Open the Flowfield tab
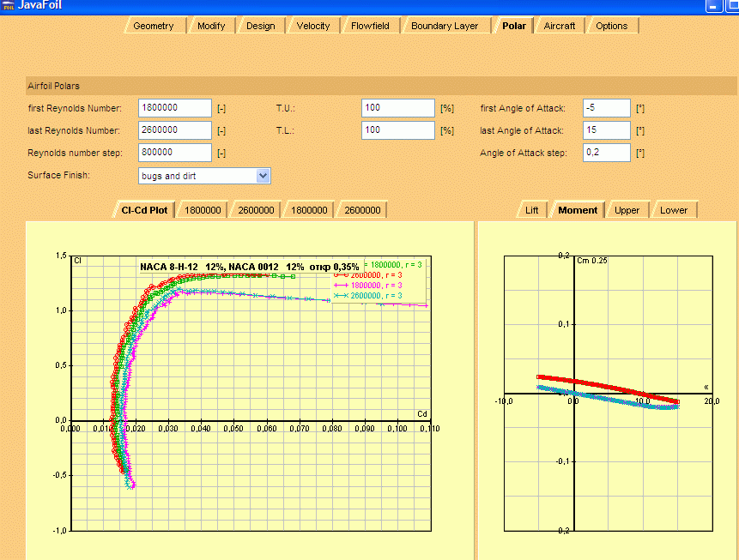Screen dimensions: 739x560 click(370, 26)
